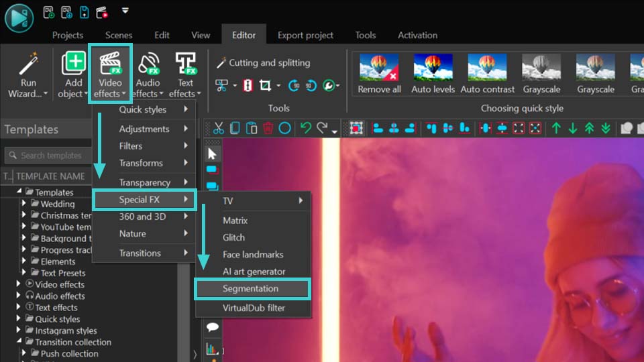Viewport: 644px width, 362px height.
Task: Click the red delete trash icon
Action: pos(268,128)
